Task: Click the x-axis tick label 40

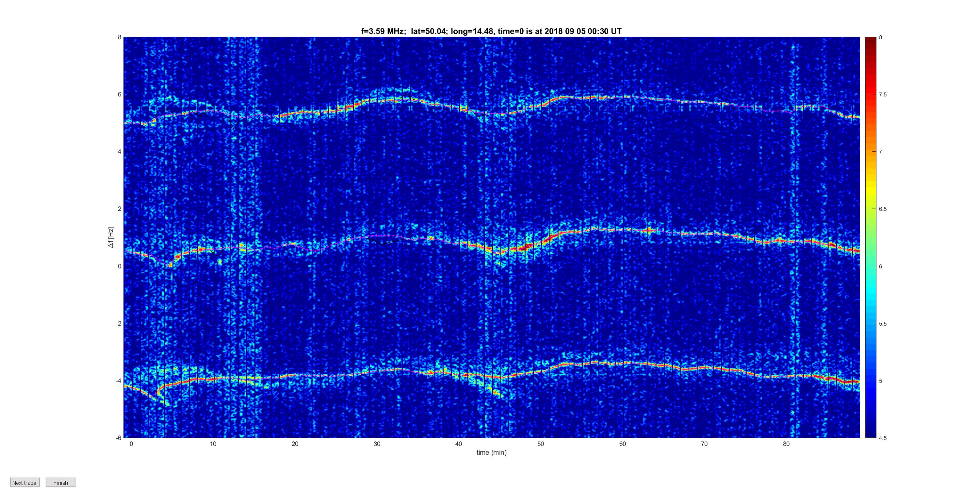Action: [x=459, y=444]
